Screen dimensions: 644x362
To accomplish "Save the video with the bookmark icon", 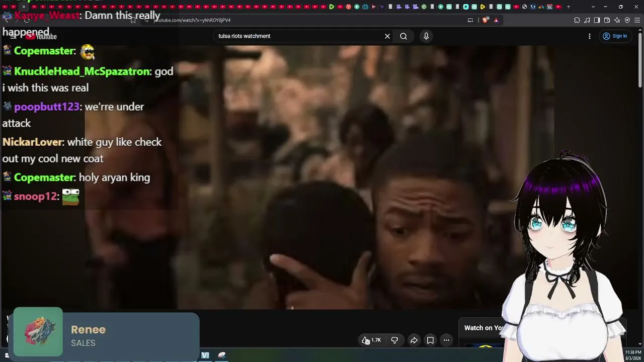I will point(430,340).
